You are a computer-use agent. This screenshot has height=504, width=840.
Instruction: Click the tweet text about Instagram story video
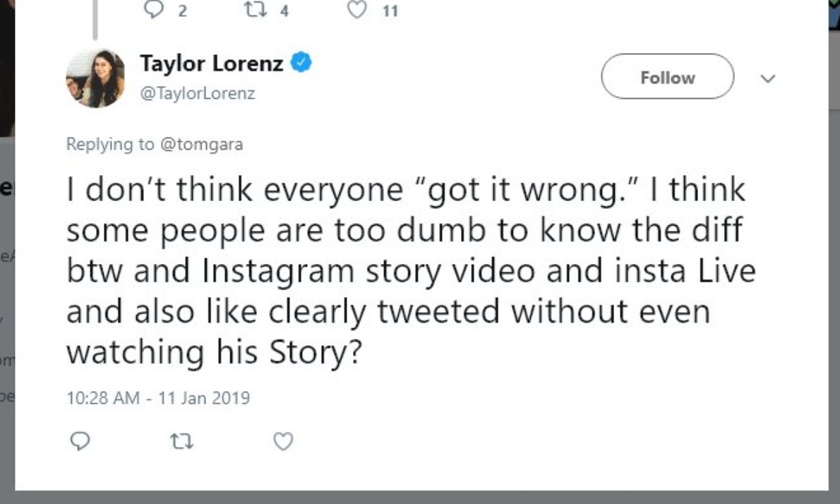pos(409,271)
